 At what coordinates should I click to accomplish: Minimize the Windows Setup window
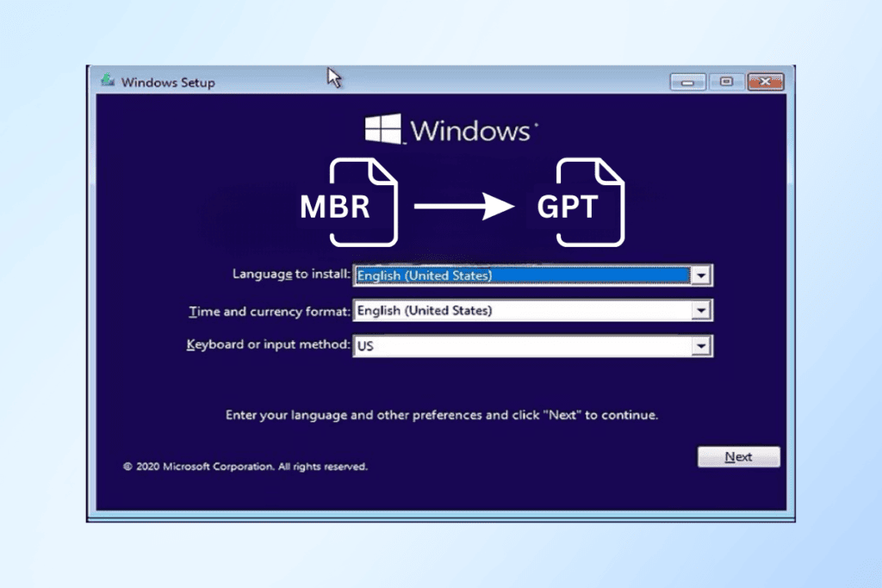(x=687, y=82)
